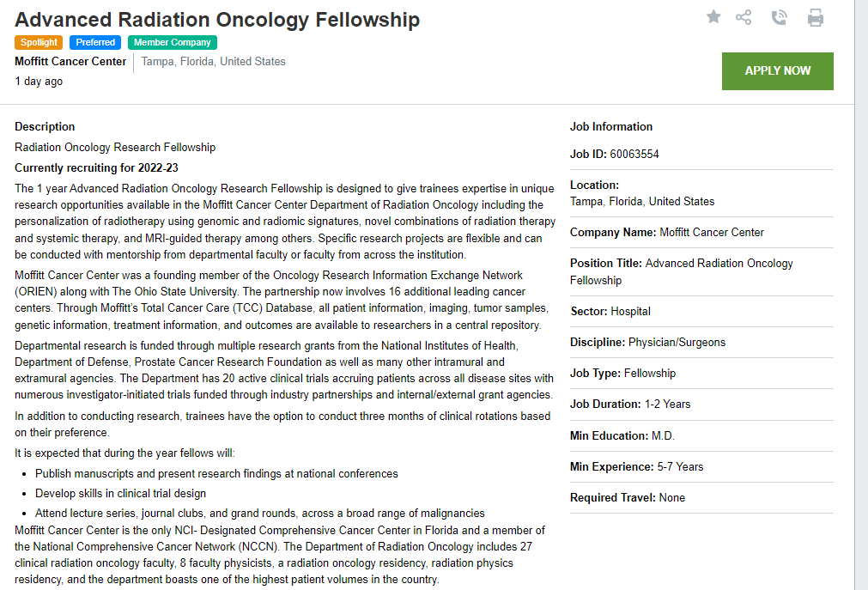Click the APPLY NOW button
The image size is (868, 590).
pos(777,70)
